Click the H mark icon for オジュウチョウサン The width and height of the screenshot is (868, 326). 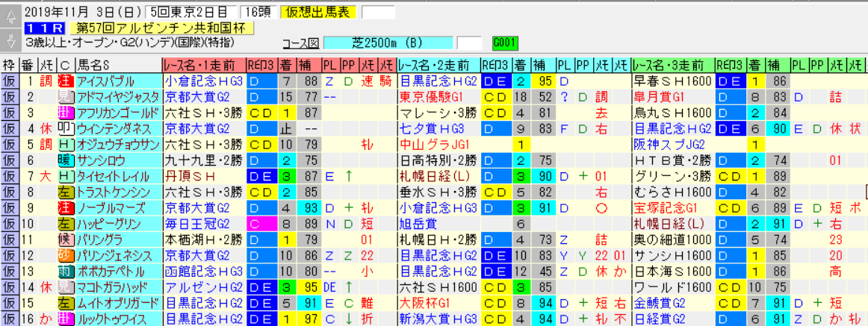click(65, 145)
